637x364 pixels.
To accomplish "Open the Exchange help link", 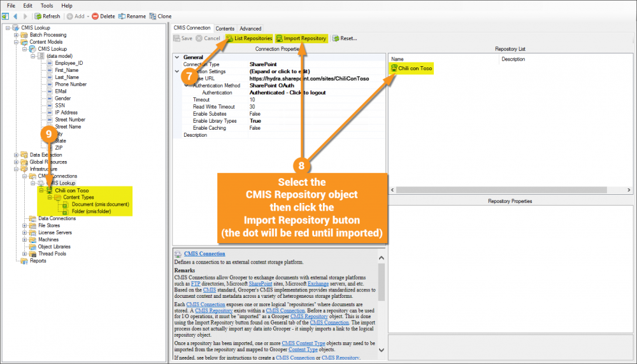I will click(318, 284).
